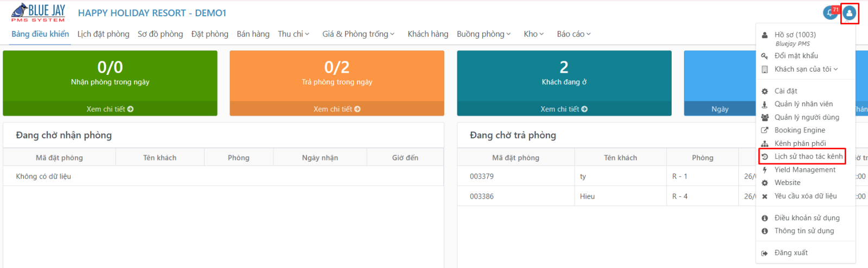Select Hồ sơ (1003) menu entry
Image resolution: width=868 pixels, height=268 pixels.
coord(795,35)
